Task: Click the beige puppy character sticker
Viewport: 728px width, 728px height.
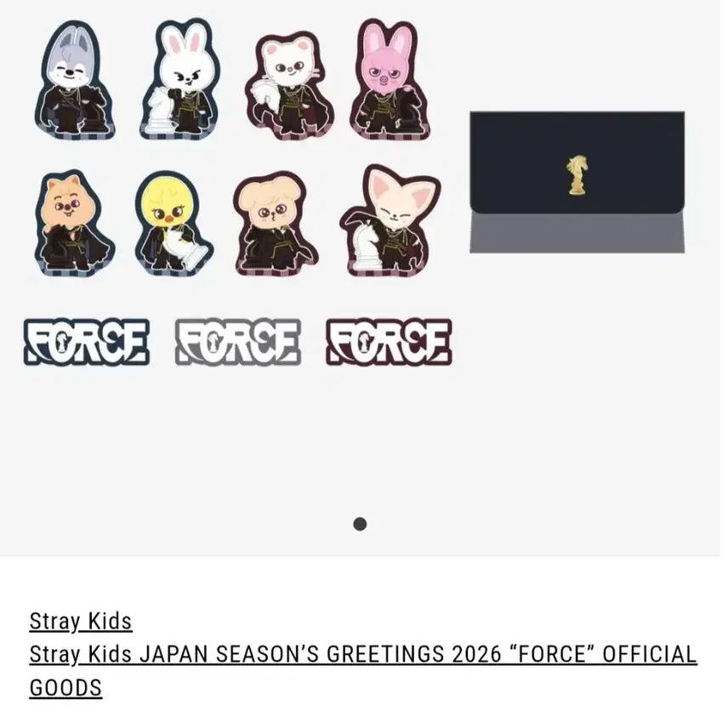Action: pos(276,225)
